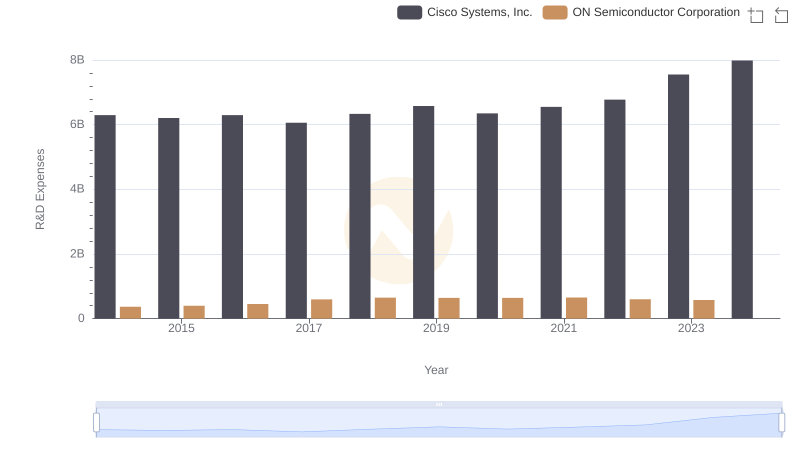Click the 2023 x-axis label
The width and height of the screenshot is (800, 461).
tap(691, 328)
